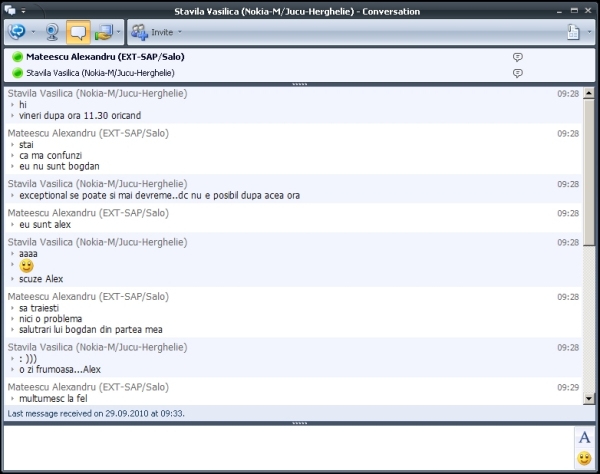Click green presence icon for Mateescu Alexandru
This screenshot has height=474, width=600.
17,57
